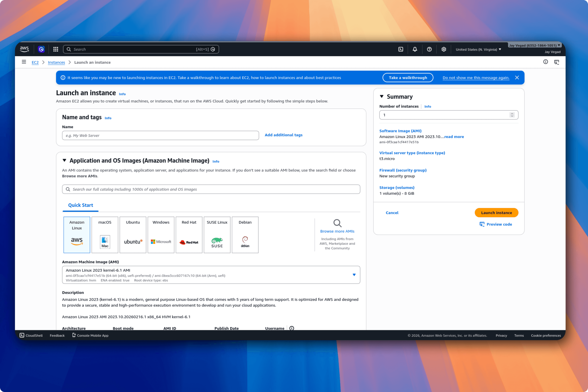Dismiss the blue walkthrough banner
The height and width of the screenshot is (392, 588).
click(517, 78)
